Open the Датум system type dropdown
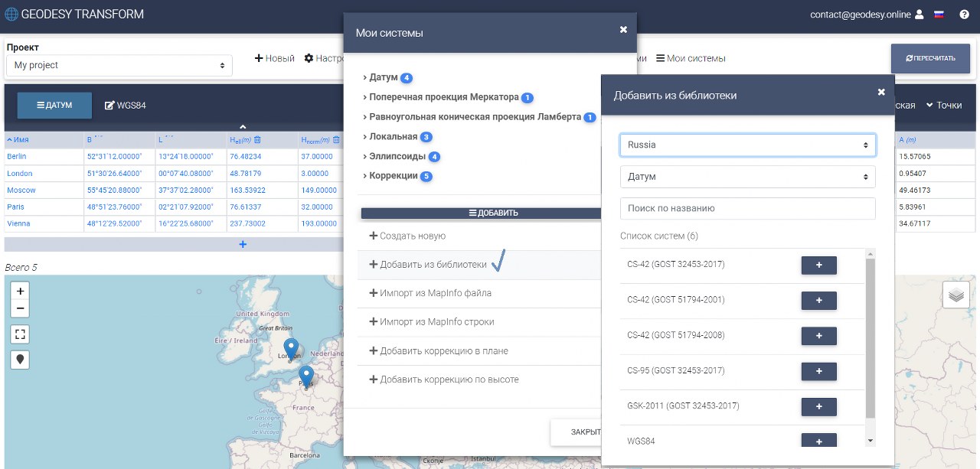980x469 pixels. [747, 177]
